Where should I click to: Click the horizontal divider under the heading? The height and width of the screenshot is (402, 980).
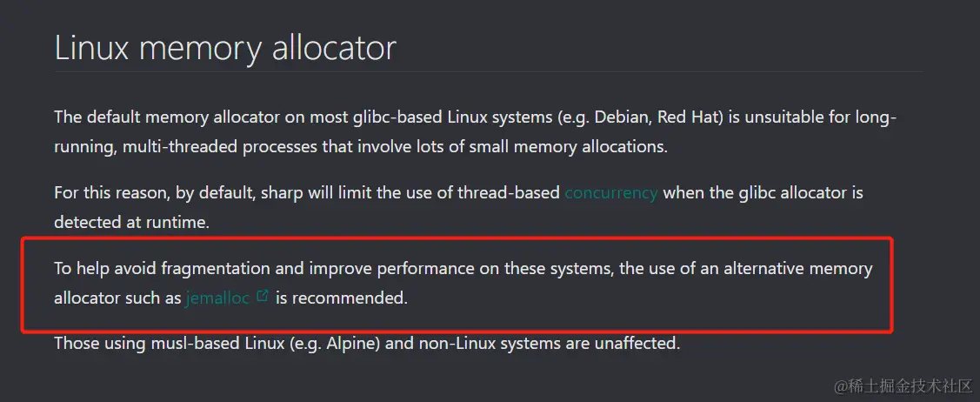(489, 72)
